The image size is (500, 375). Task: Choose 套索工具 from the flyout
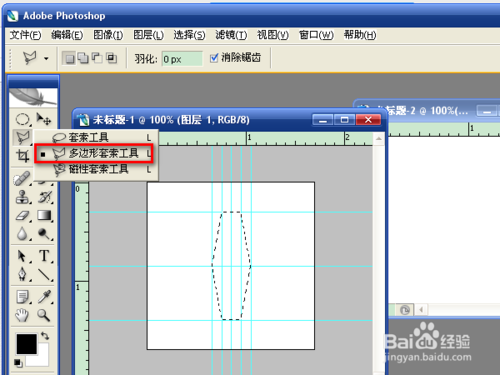point(96,137)
